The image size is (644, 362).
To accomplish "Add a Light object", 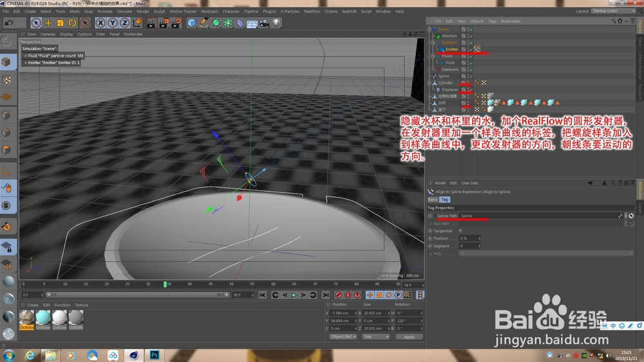I will coord(276,23).
